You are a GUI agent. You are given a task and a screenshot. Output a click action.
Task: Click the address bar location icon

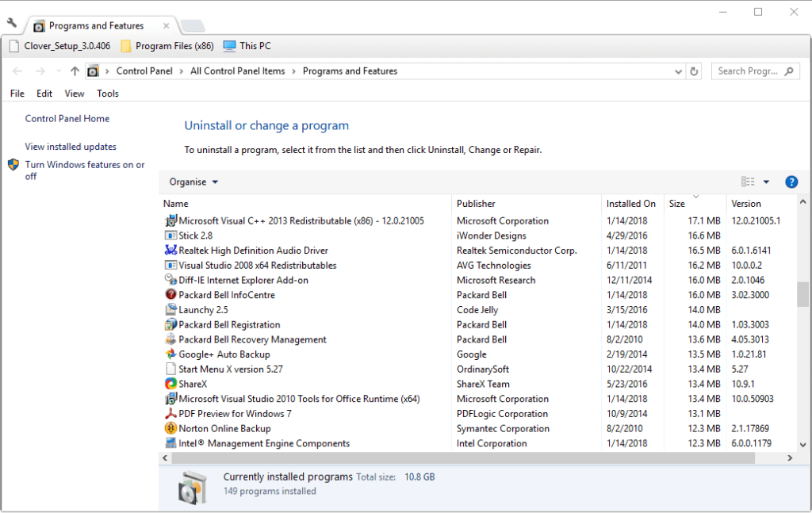(x=94, y=71)
